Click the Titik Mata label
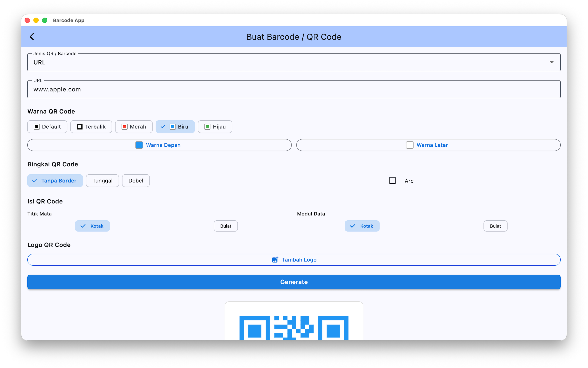The image size is (588, 368). 40,214
